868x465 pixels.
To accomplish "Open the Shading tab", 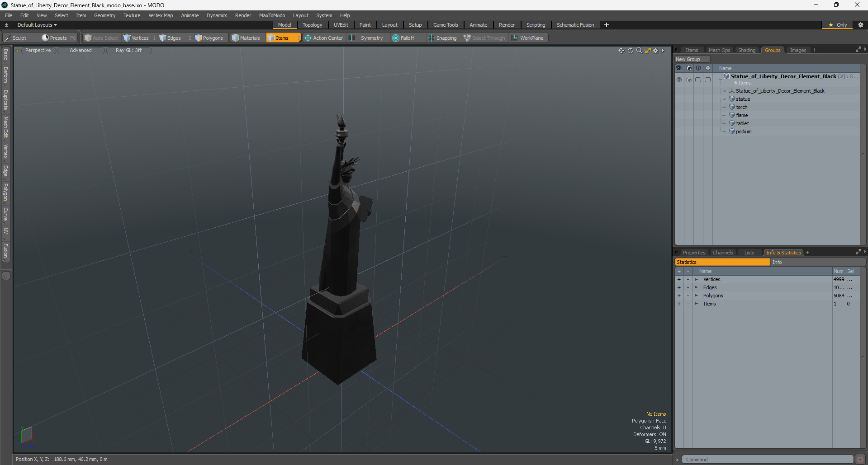I will coord(747,50).
